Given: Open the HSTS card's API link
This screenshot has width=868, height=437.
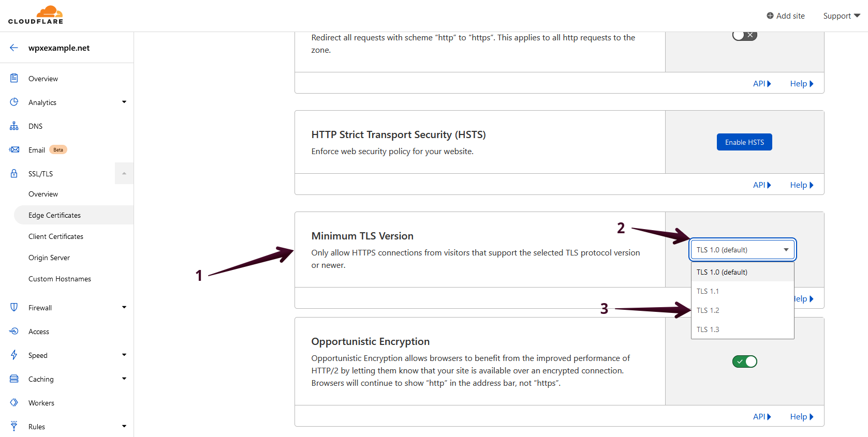Looking at the screenshot, I should [x=762, y=185].
